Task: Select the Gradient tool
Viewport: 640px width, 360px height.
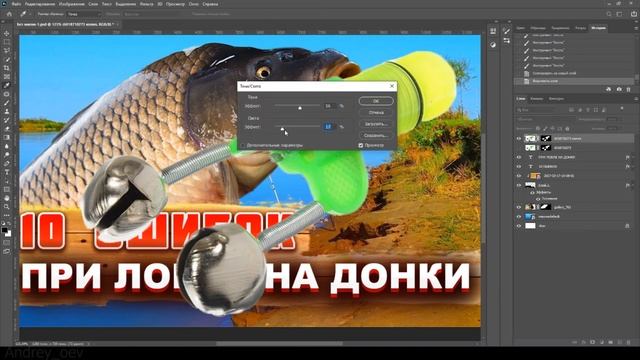Action: pos(7,137)
